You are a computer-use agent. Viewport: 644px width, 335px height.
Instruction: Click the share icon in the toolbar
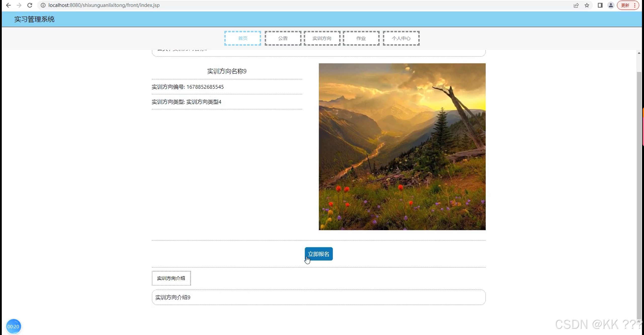576,5
